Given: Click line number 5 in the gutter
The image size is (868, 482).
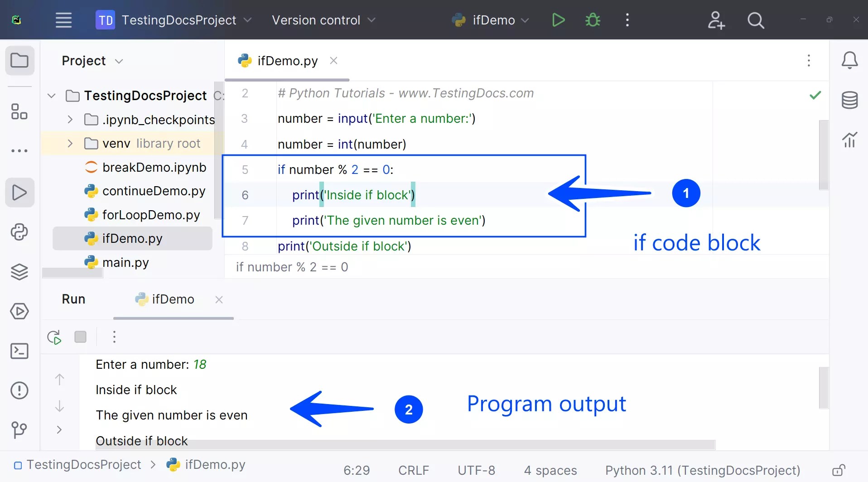Looking at the screenshot, I should [245, 170].
